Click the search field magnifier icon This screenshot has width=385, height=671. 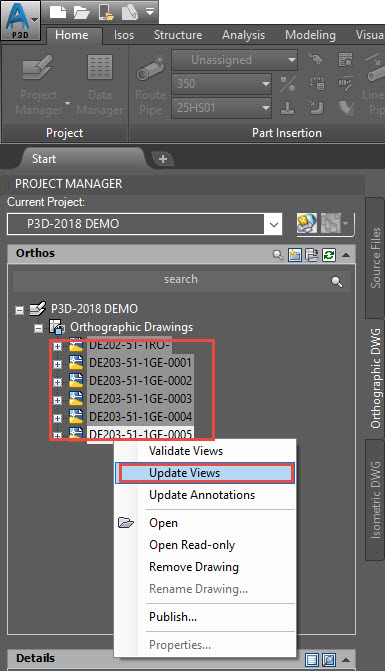(337, 282)
